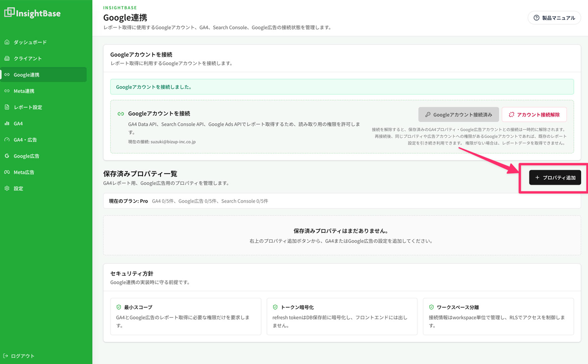The width and height of the screenshot is (588, 364).
Task: Click 保存済みプロパティはまだありません message
Action: point(341,231)
